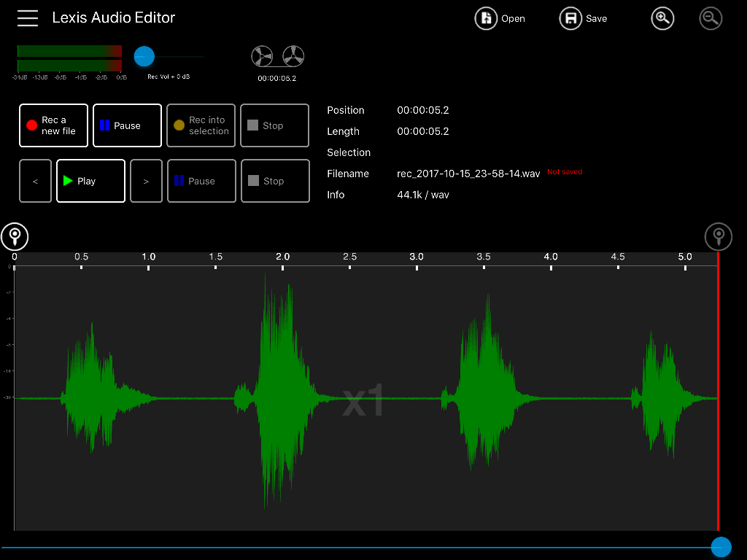Open the hamburger menu

click(28, 18)
